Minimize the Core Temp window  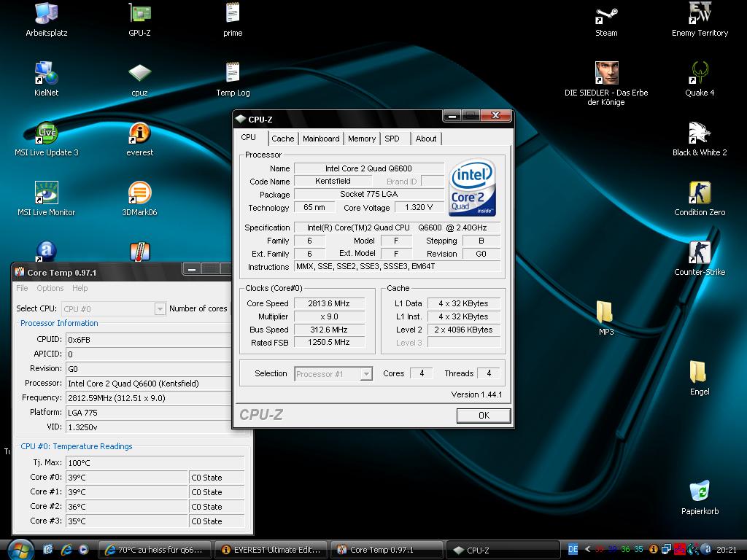pyautogui.click(x=192, y=270)
